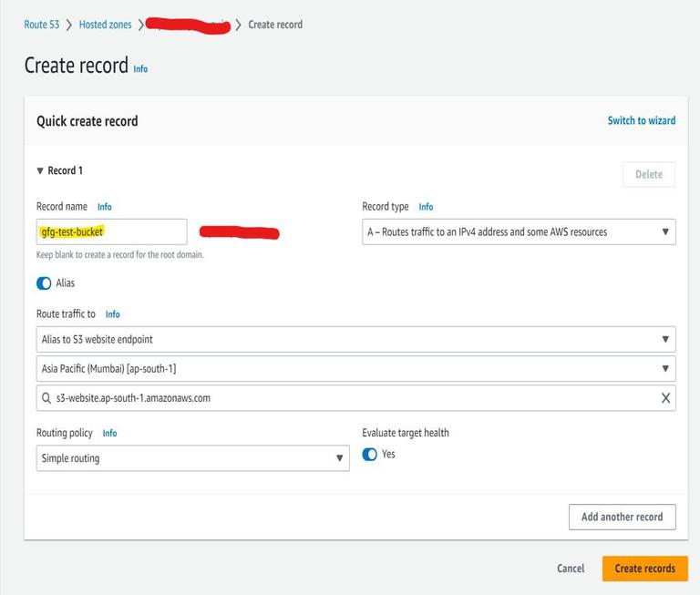Click the Delete record button

(648, 174)
